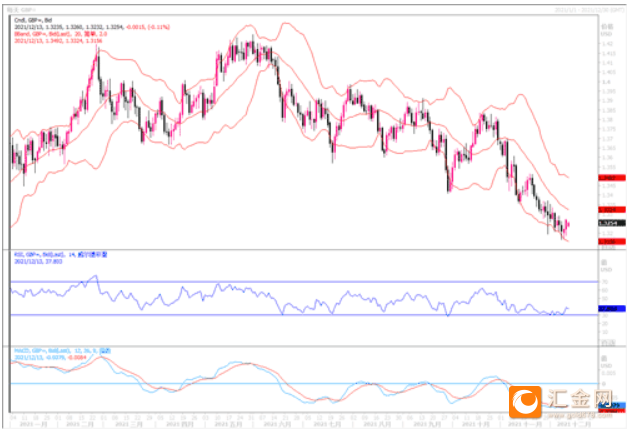The width and height of the screenshot is (629, 441).
Task: Click the '2021 六月' month label
Action: tap(277, 424)
